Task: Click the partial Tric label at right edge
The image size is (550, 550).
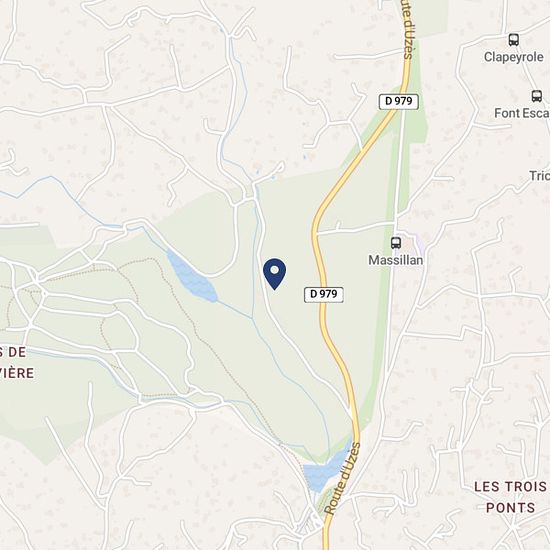Action: [539, 176]
